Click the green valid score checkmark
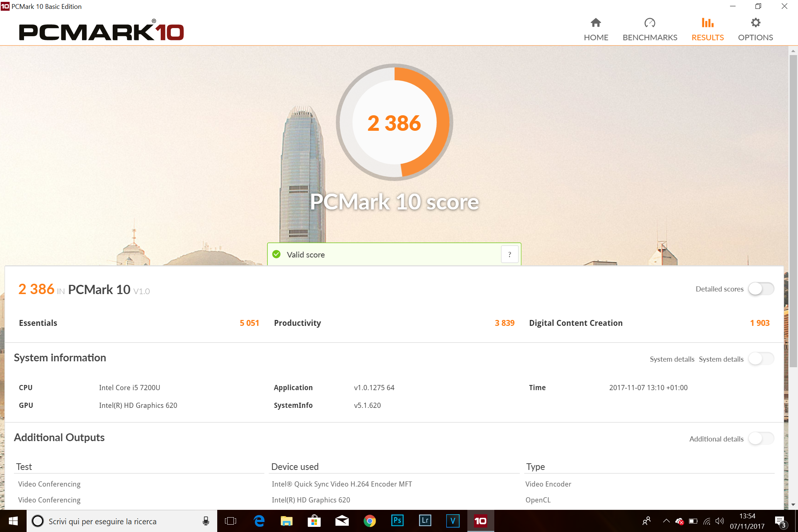 [x=276, y=255]
